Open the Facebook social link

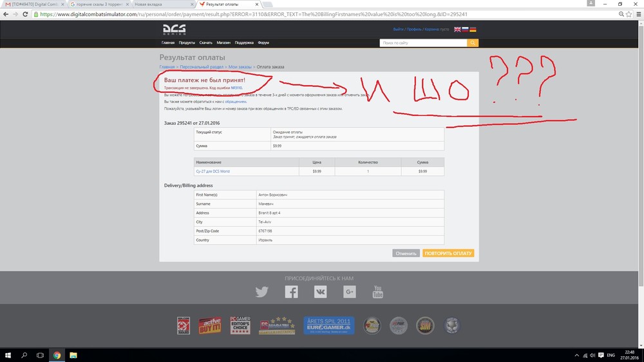click(291, 292)
